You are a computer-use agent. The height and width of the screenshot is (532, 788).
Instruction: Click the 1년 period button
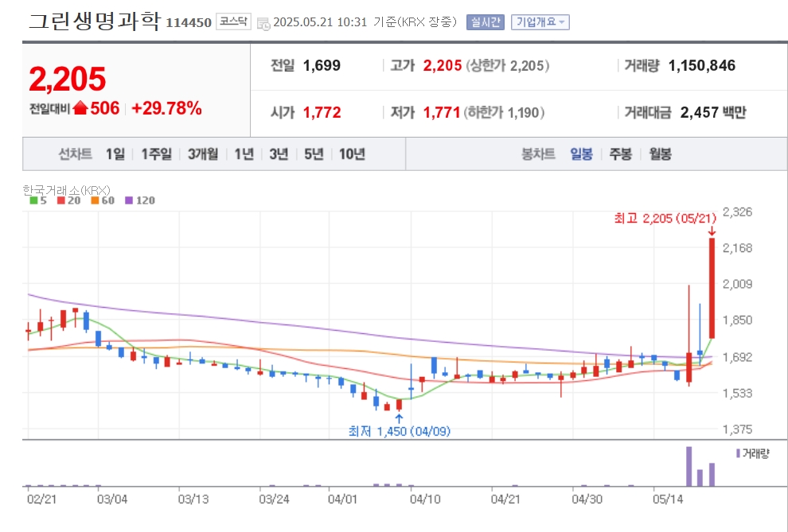click(244, 154)
